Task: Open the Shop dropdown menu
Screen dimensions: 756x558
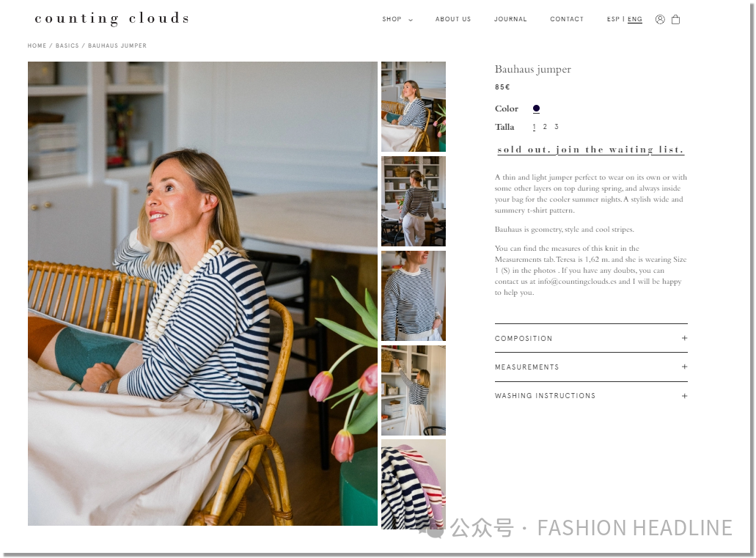Action: [397, 19]
